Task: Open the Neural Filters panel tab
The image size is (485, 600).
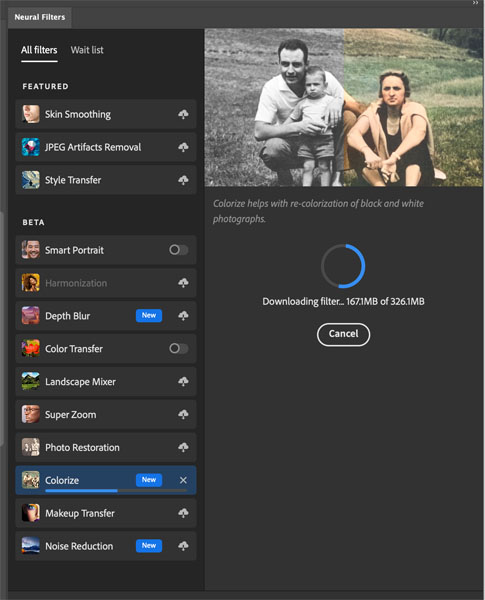Action: (40, 17)
